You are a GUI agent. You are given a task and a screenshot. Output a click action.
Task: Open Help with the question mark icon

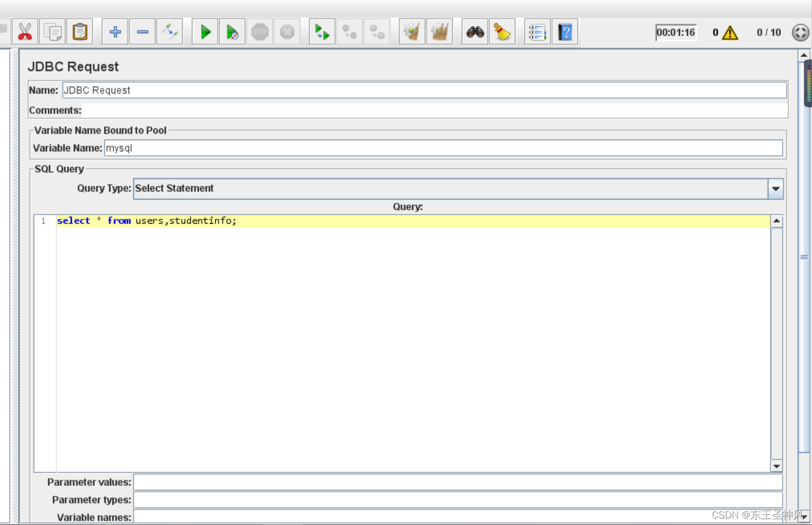coord(565,32)
